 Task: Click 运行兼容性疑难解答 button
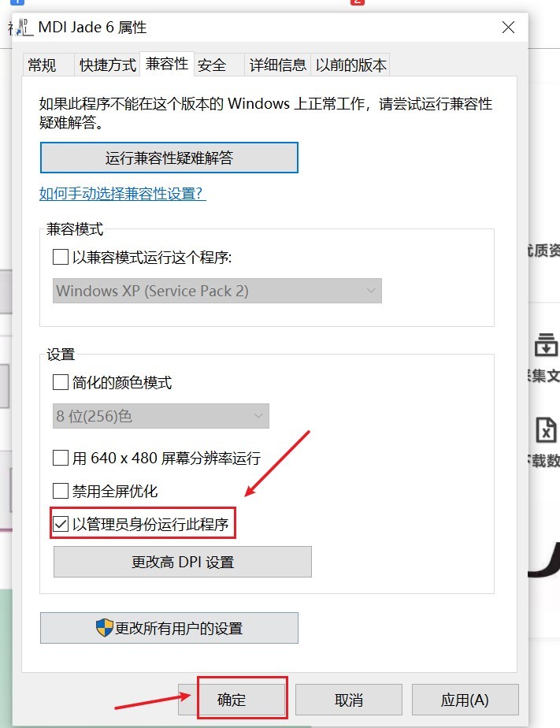point(169,158)
